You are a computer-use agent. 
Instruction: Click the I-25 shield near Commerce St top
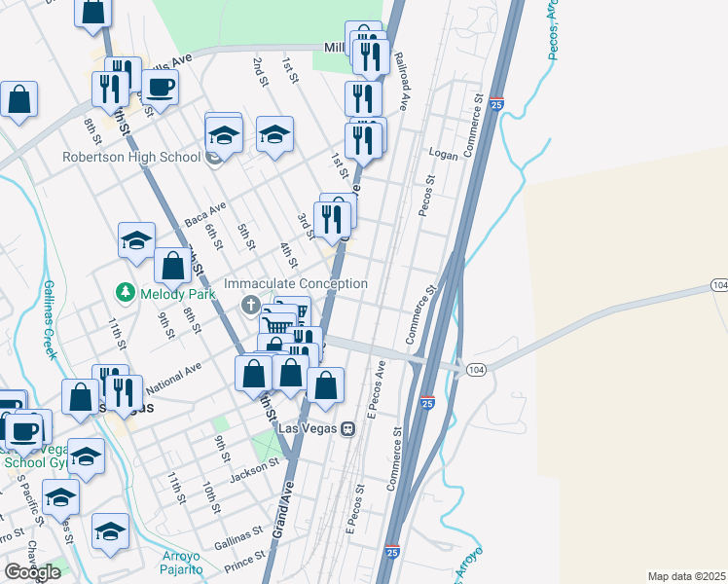pyautogui.click(x=496, y=104)
